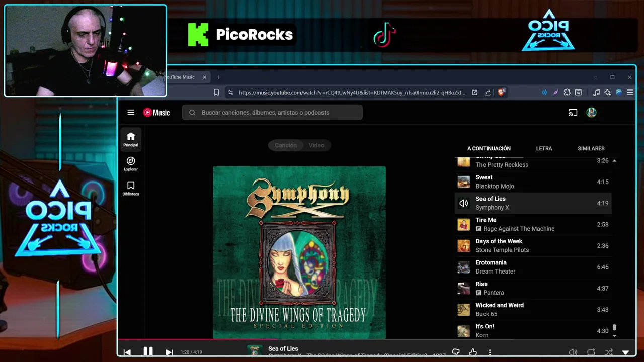This screenshot has width=644, height=362.
Task: Close the YouTube Music tab
Action: [x=204, y=77]
